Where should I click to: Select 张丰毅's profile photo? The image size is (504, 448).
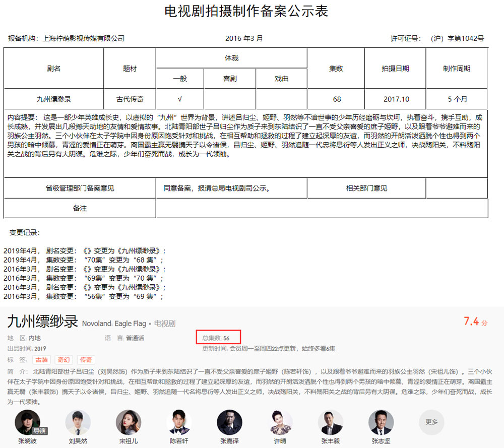(x=331, y=422)
